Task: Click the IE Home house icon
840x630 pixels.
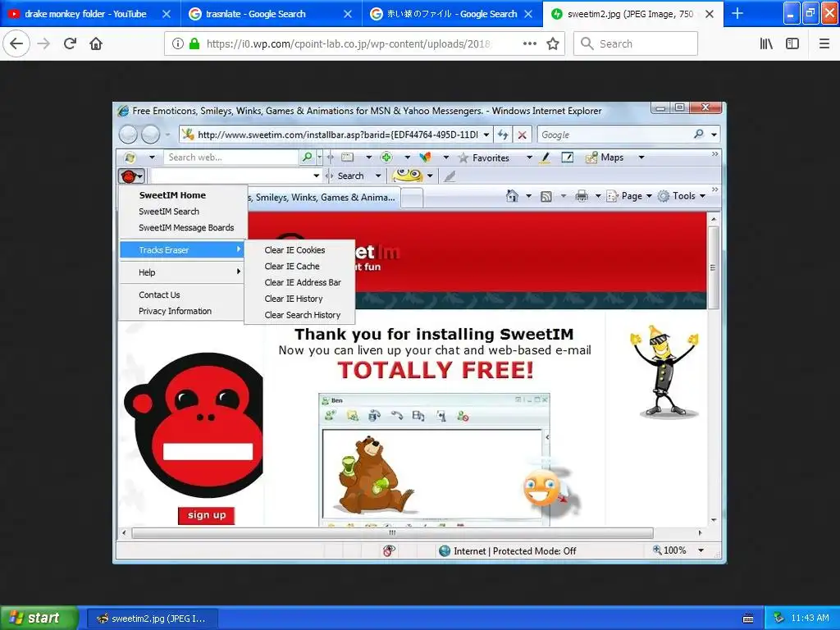Action: pyautogui.click(x=512, y=196)
